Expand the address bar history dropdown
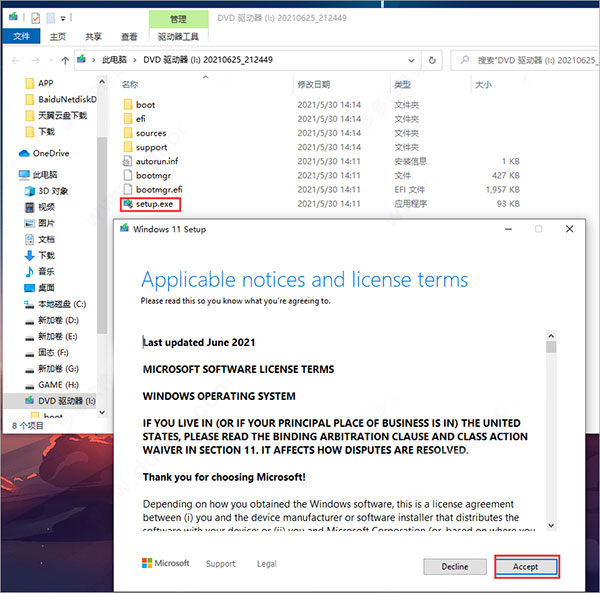Screen dimensions: 600x593 click(x=411, y=60)
